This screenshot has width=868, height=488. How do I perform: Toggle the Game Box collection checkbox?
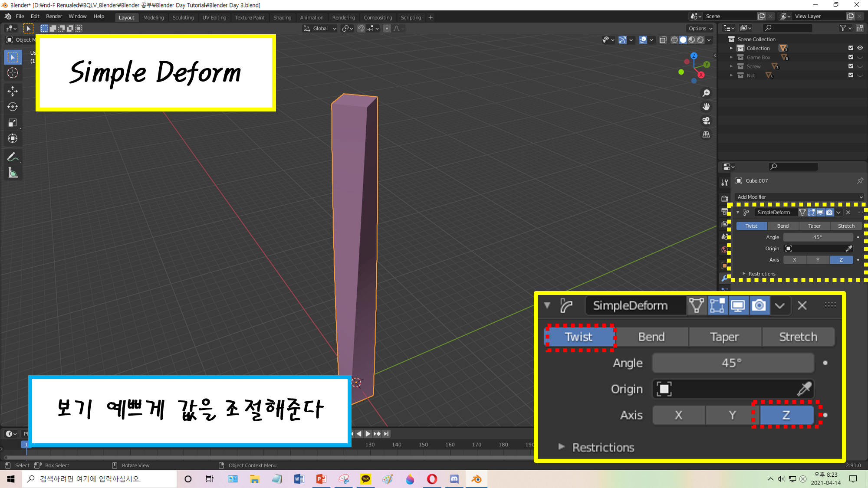click(x=851, y=57)
